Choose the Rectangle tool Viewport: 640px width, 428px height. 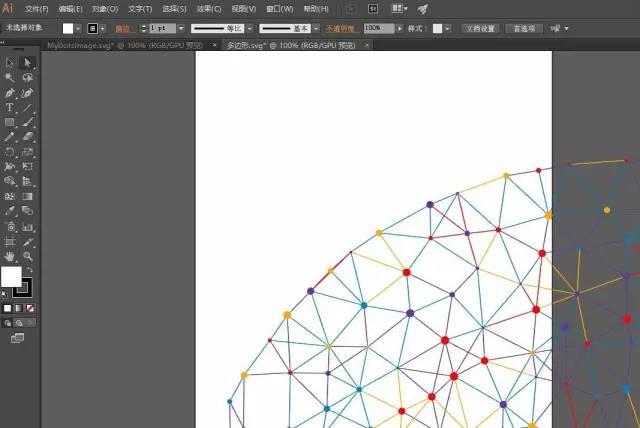point(10,122)
